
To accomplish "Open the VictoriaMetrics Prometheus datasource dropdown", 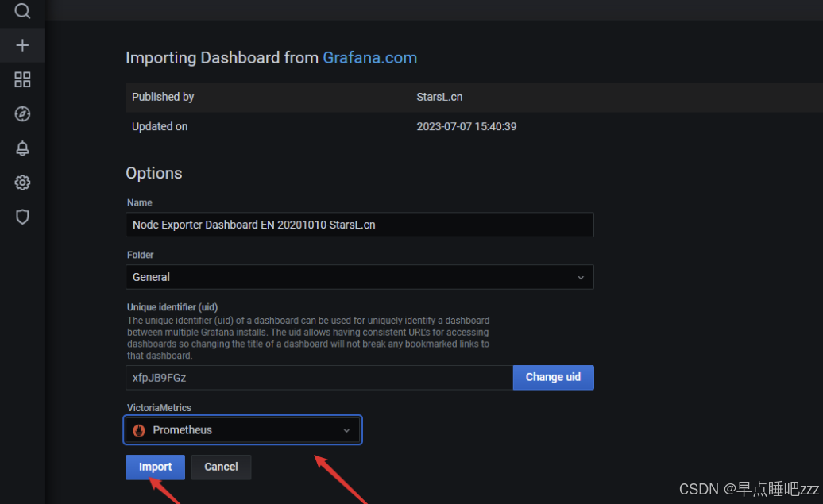I will point(242,430).
